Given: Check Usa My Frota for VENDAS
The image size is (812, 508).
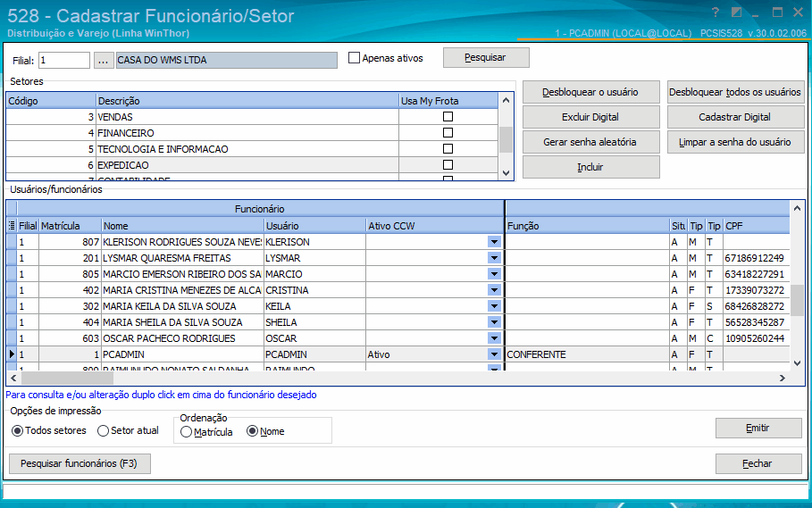Looking at the screenshot, I should coord(448,117).
